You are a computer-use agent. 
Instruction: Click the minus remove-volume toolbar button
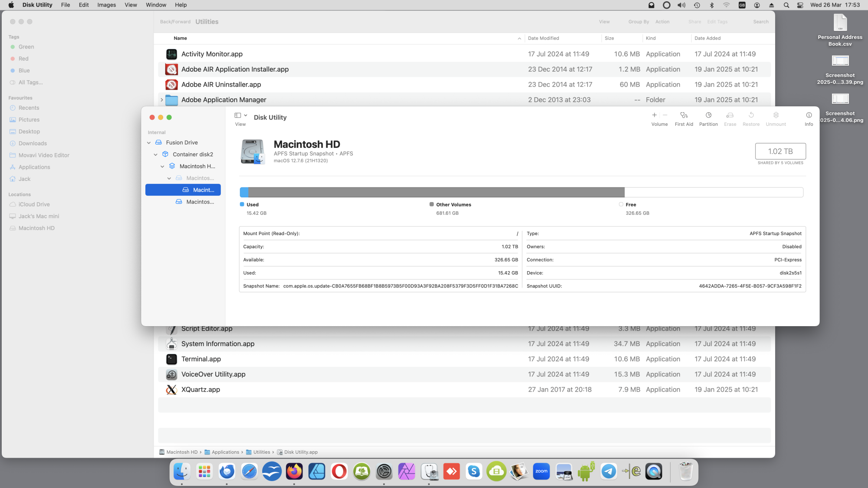(665, 115)
